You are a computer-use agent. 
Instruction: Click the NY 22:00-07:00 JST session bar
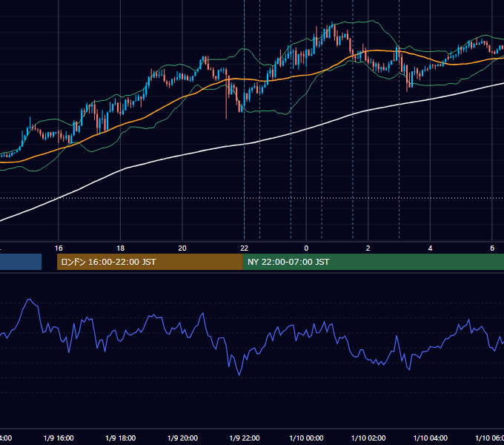373,262
